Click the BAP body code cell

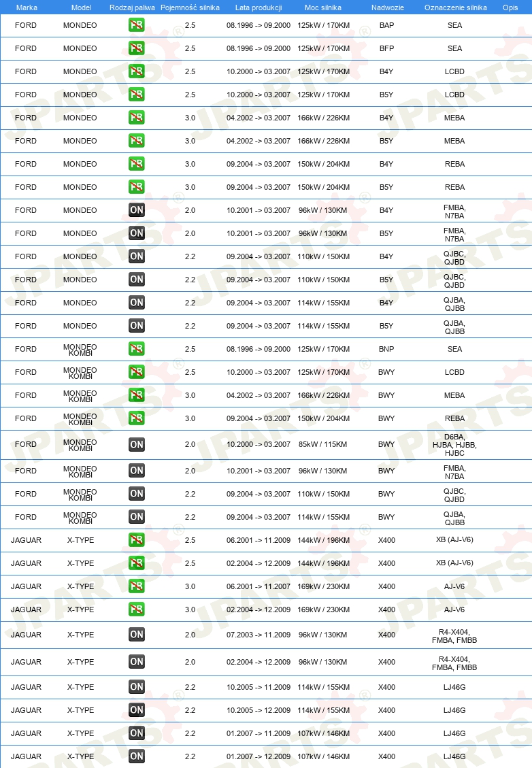pos(386,25)
